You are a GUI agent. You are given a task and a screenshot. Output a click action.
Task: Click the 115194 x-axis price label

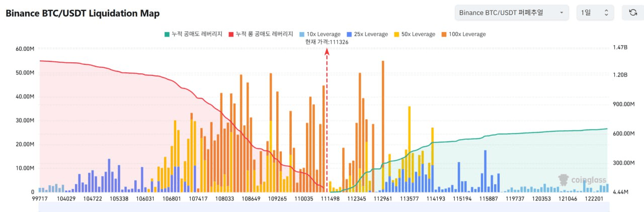[462, 199]
